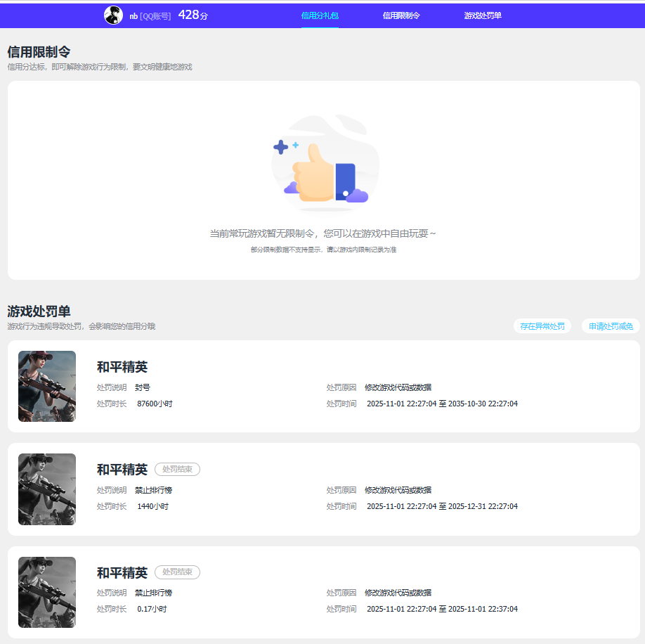This screenshot has width=645, height=644.
Task: Click 处罚结束 badge on the 1440小时 card
Action: (177, 469)
